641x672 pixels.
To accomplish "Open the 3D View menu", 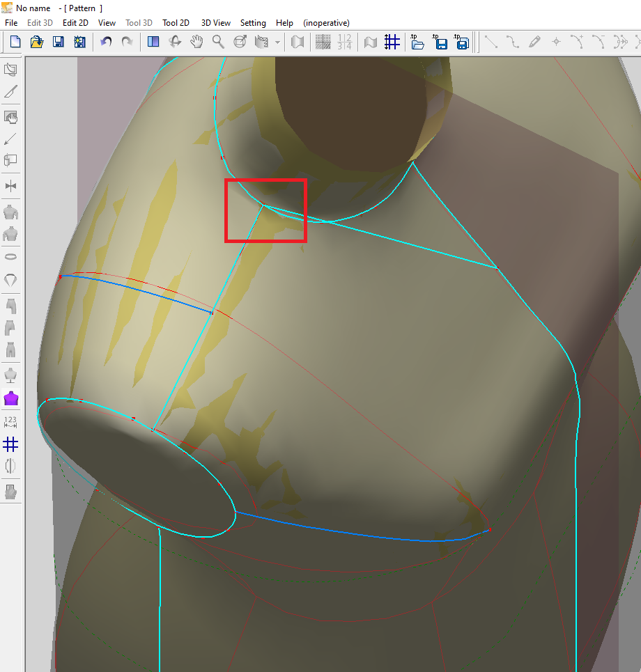I will (x=216, y=23).
